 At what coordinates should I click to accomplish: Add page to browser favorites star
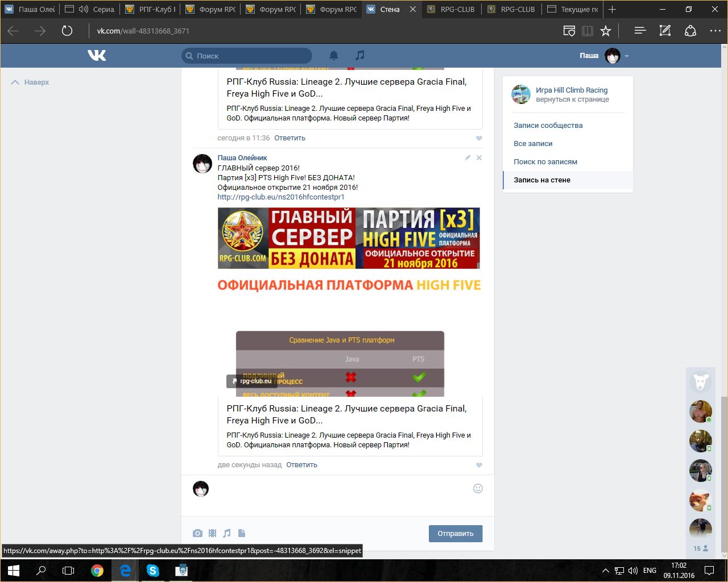tap(606, 31)
